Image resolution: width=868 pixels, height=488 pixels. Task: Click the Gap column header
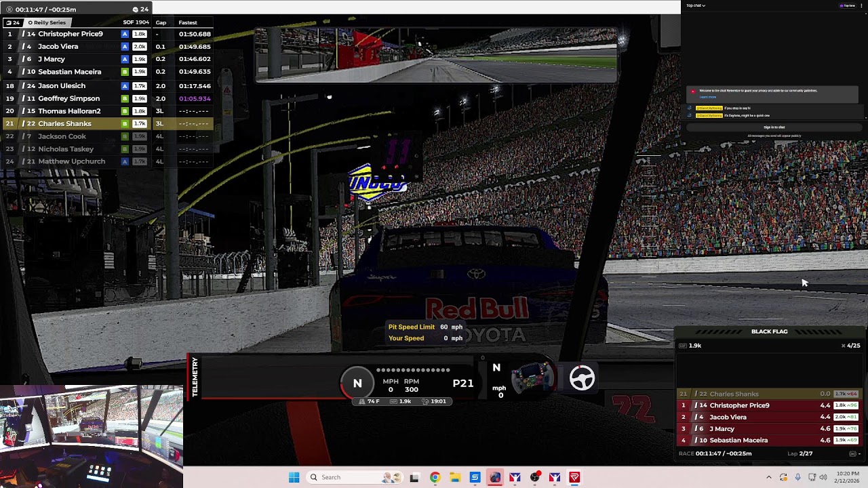pyautogui.click(x=161, y=22)
